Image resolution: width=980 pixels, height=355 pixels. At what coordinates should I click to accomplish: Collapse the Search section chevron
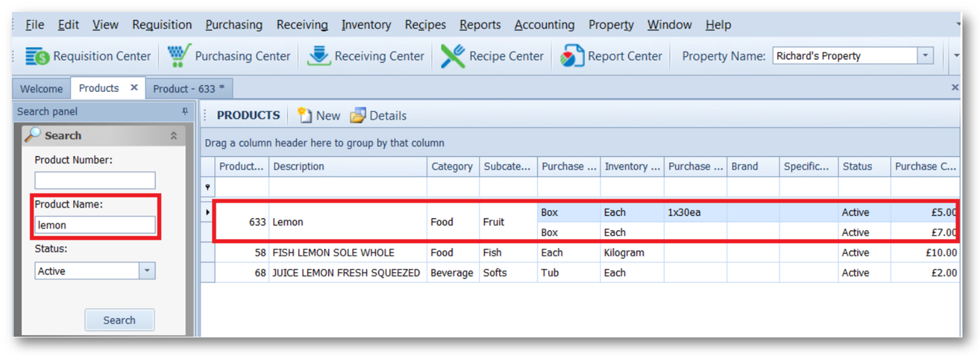pyautogui.click(x=174, y=136)
